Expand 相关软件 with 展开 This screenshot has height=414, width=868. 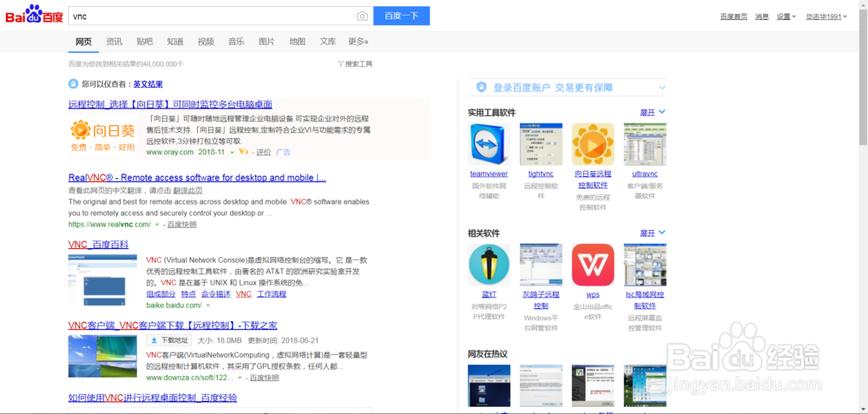(x=653, y=233)
